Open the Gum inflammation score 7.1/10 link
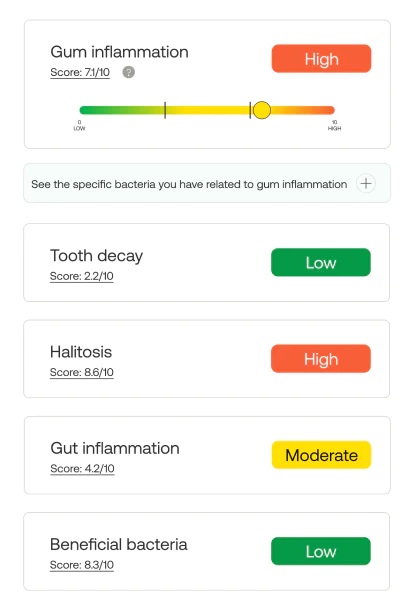Screen dimensions: 415x608 point(80,73)
